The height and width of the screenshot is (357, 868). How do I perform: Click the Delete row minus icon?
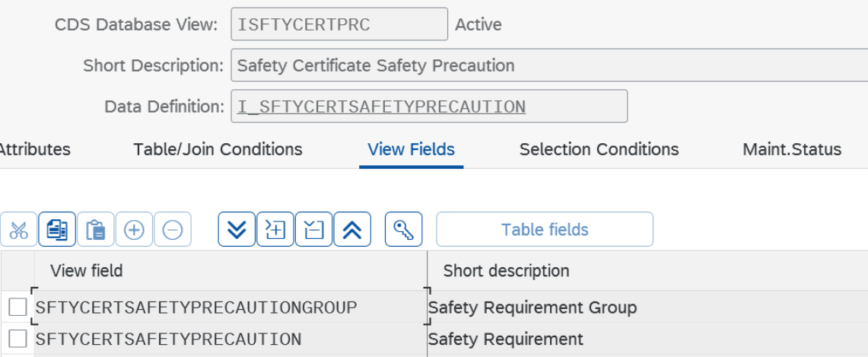[x=173, y=230]
